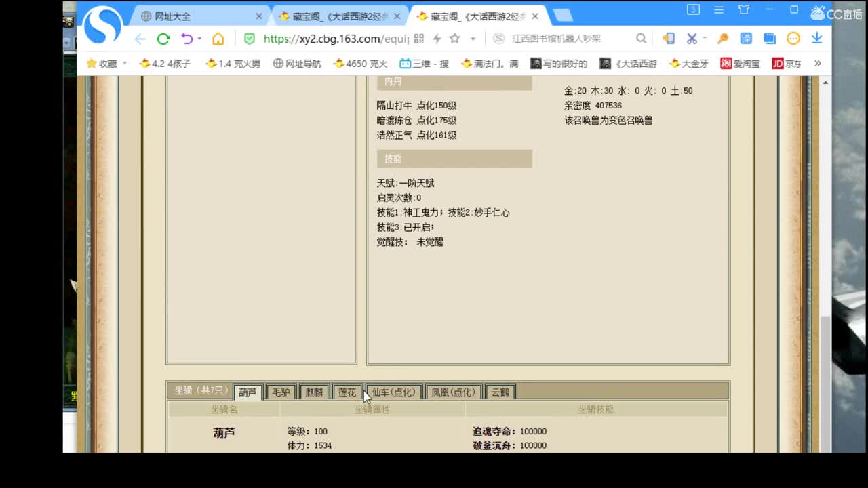The height and width of the screenshot is (488, 868).
Task: Open the skin (shirt) icon in title bar
Action: (744, 10)
